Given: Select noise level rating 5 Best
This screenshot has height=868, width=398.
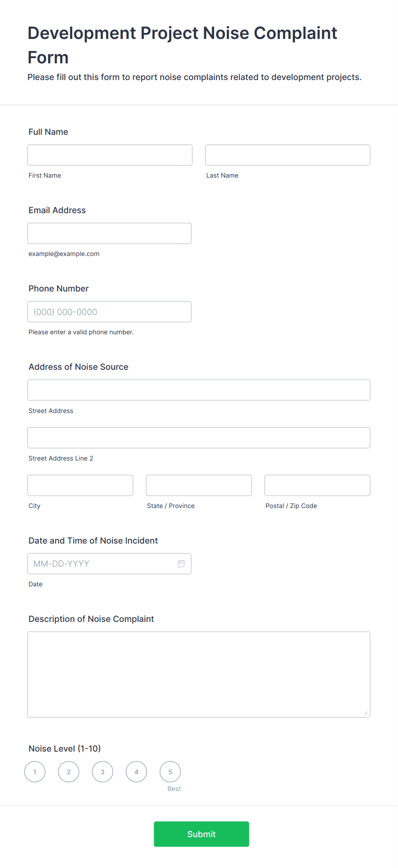Looking at the screenshot, I should [x=170, y=772].
